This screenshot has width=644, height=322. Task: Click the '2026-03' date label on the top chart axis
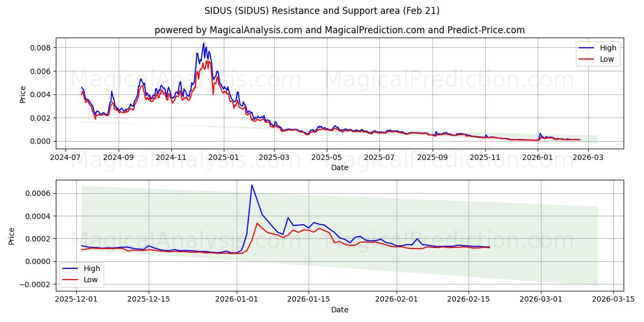click(x=589, y=157)
